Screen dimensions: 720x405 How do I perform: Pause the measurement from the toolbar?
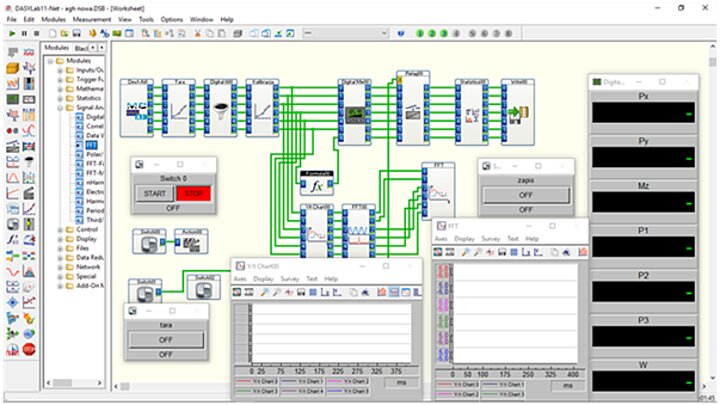[x=24, y=33]
